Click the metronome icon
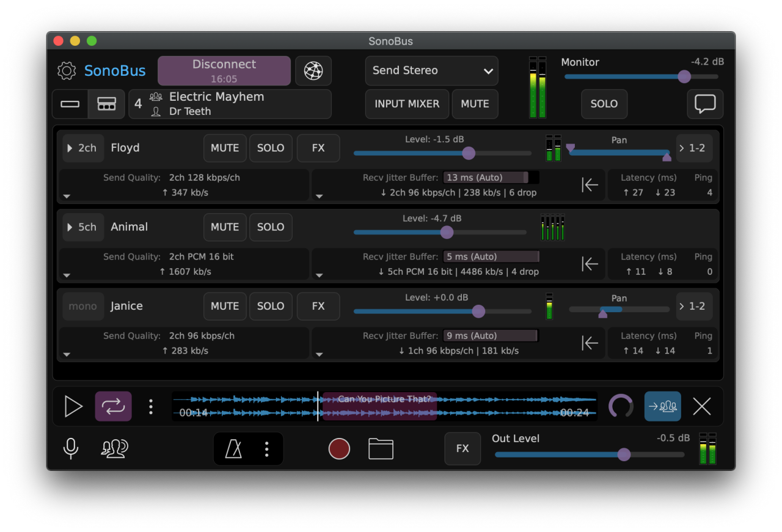The height and width of the screenshot is (532, 782). [x=233, y=449]
